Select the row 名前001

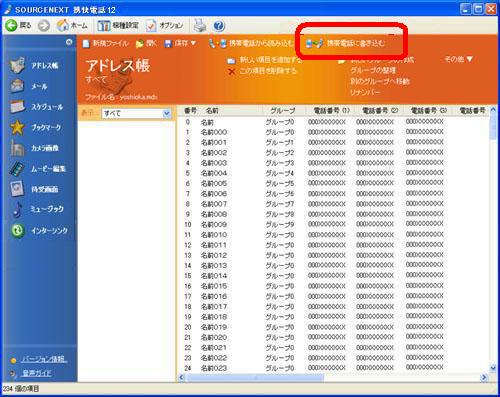point(334,142)
